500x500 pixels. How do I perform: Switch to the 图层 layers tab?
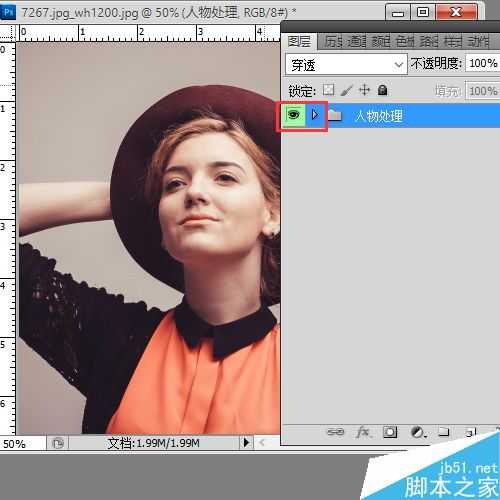tap(299, 42)
